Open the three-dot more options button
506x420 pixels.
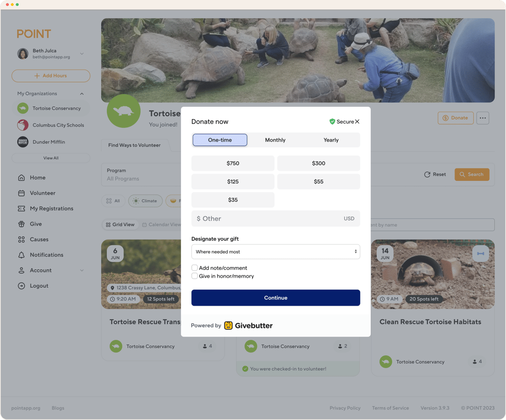pyautogui.click(x=482, y=118)
